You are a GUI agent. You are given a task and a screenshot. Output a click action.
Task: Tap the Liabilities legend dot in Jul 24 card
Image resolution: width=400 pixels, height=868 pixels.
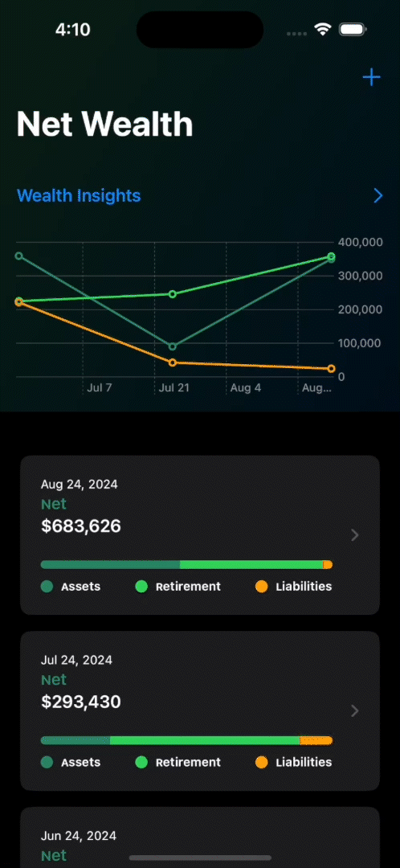coord(262,762)
